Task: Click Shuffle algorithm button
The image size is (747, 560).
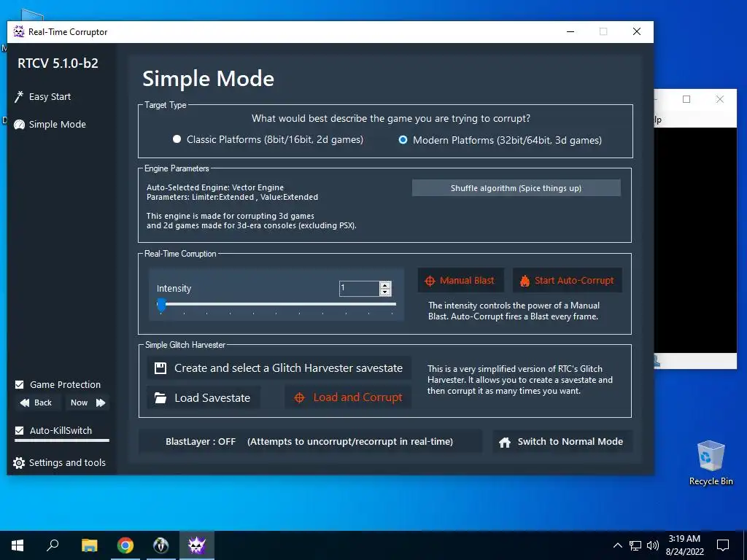Action: pyautogui.click(x=516, y=188)
